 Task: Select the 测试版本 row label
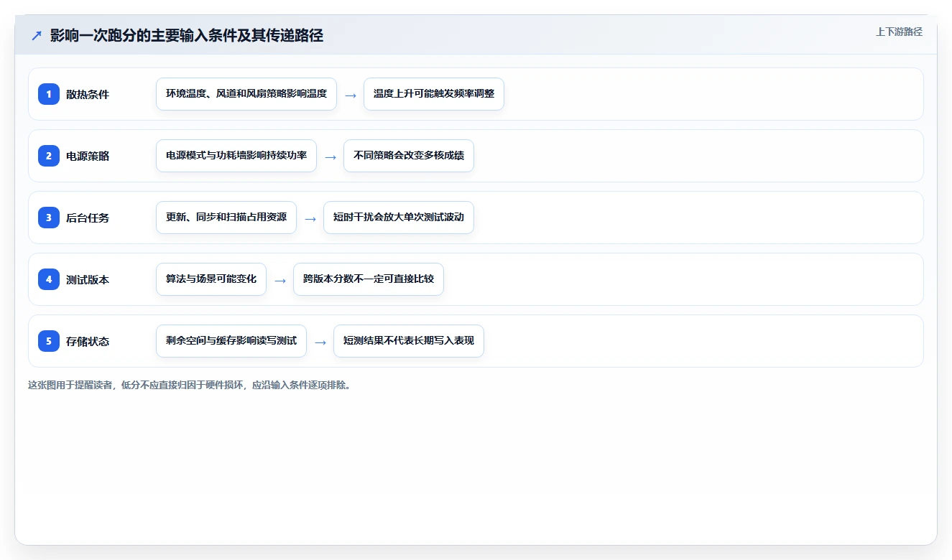tap(88, 279)
